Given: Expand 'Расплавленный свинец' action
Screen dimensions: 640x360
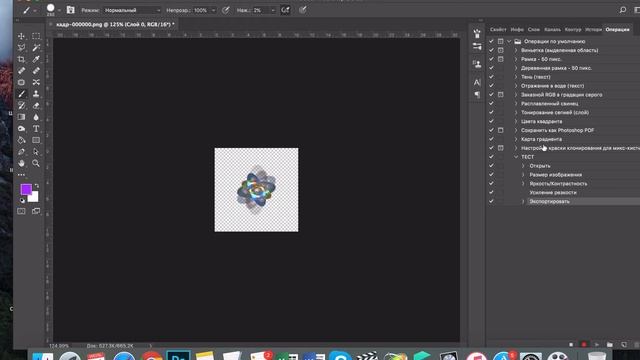Looking at the screenshot, I should click(516, 104).
